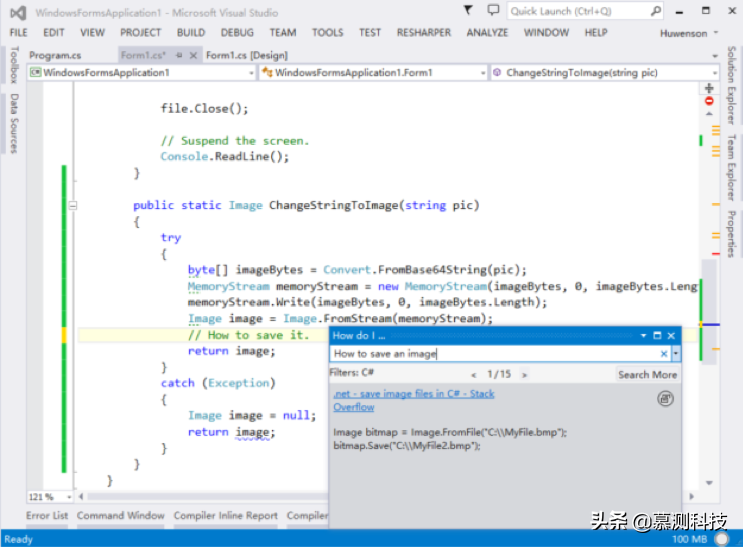Open the notifications flag icon
The height and width of the screenshot is (547, 743).
coord(468,10)
